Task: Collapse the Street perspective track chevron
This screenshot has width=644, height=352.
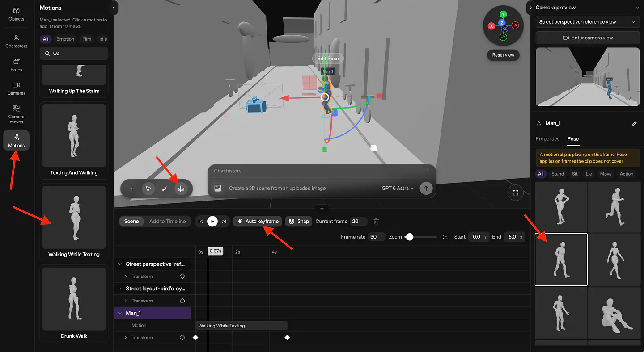Action: 120,264
